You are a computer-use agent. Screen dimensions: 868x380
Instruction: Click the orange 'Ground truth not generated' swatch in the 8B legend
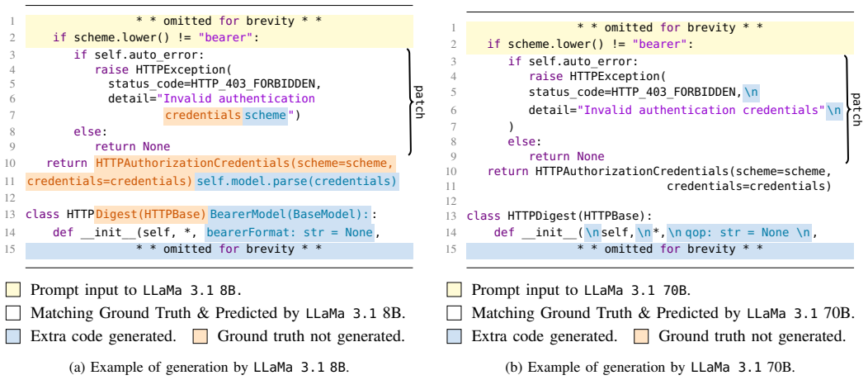[x=200, y=335]
